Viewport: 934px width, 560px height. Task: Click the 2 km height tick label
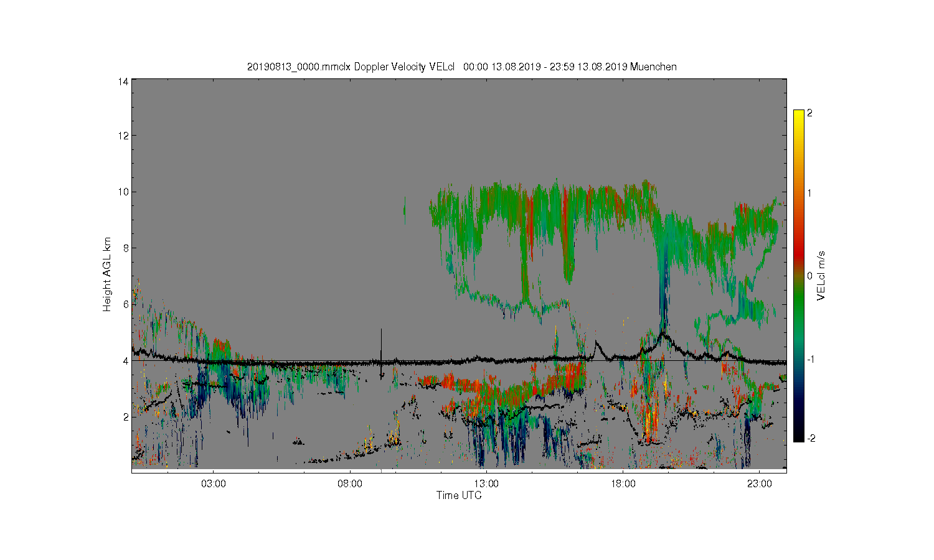pos(126,417)
